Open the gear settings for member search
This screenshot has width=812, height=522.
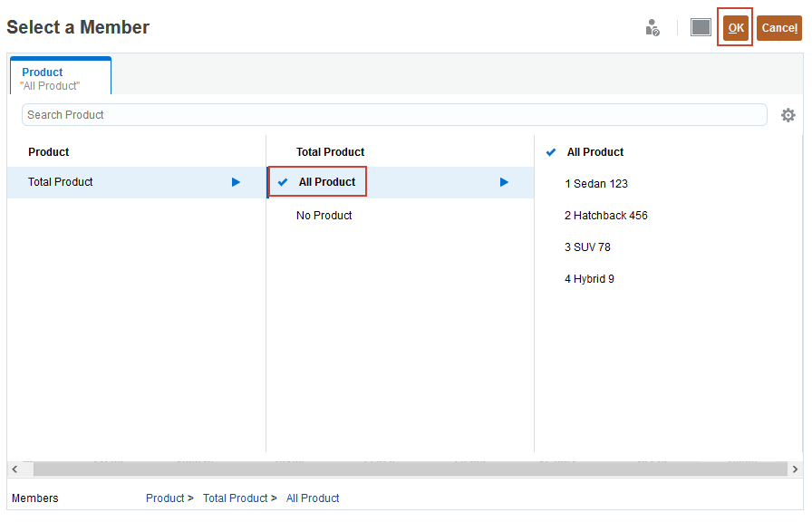788,115
